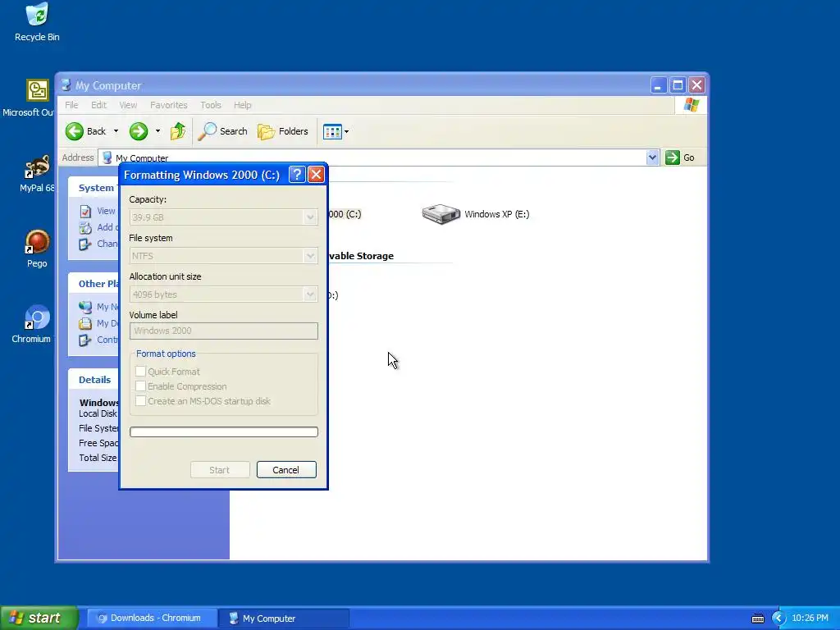Viewport: 840px width, 630px height.
Task: Click the Windows flag logo in My Computer
Action: point(691,105)
